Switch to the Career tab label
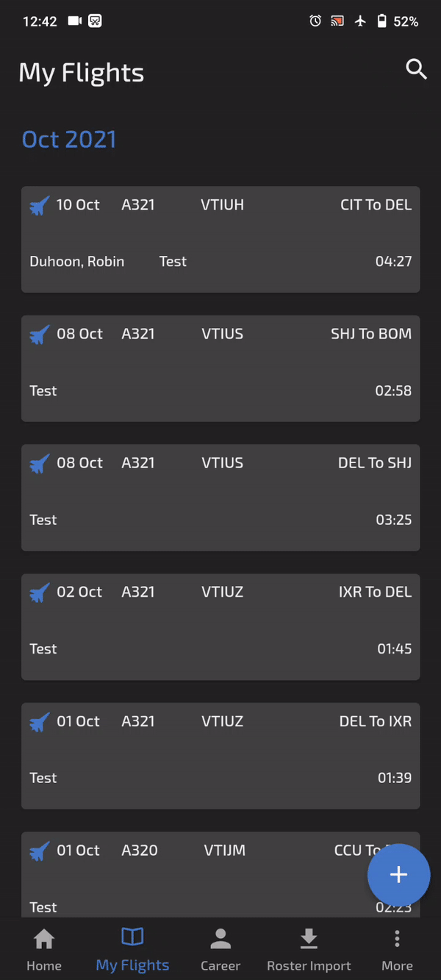The width and height of the screenshot is (441, 980). (220, 966)
